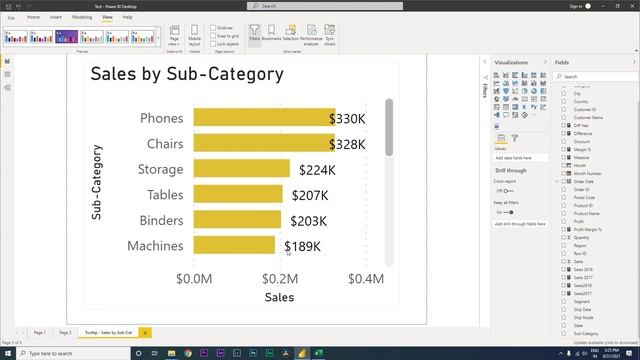The image size is (640, 360).
Task: Select the R script visual icon
Action: click(x=524, y=107)
